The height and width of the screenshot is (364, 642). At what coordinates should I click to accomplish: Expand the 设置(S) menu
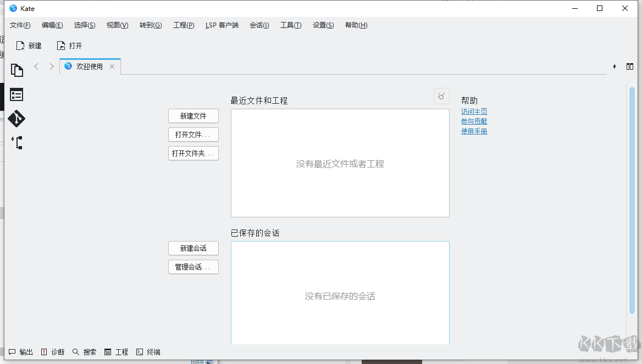tap(323, 25)
